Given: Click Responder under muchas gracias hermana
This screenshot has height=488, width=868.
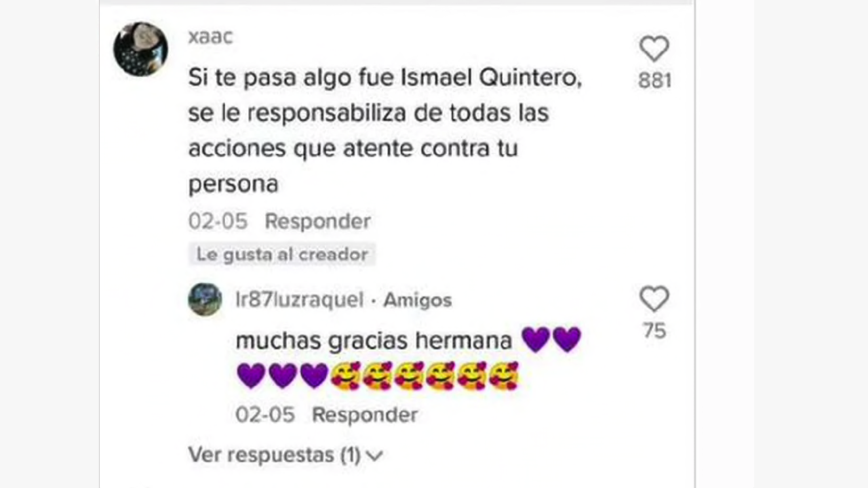Looking at the screenshot, I should [365, 414].
